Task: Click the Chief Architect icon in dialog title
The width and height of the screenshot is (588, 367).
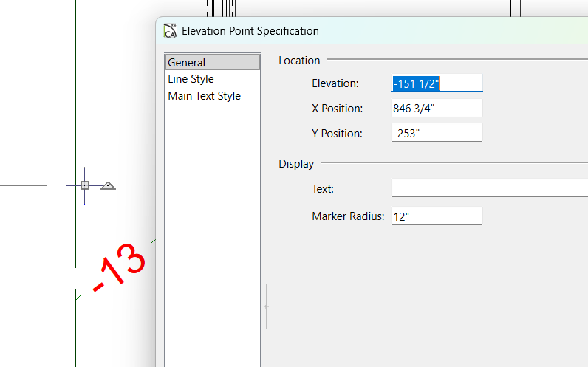Action: pyautogui.click(x=170, y=31)
